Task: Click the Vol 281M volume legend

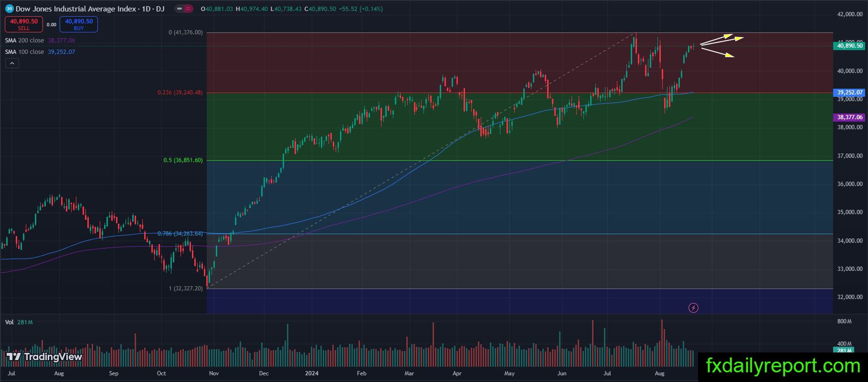Action: 19,322
